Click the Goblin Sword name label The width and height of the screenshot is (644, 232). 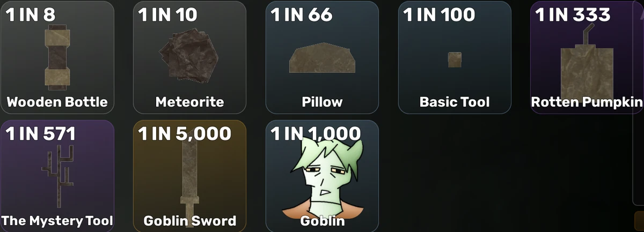click(189, 221)
